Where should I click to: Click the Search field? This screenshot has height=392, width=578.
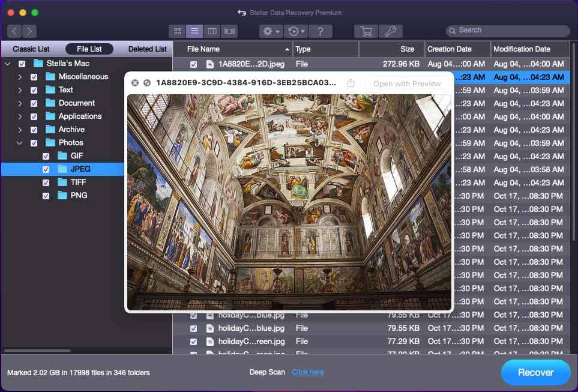coord(508,31)
